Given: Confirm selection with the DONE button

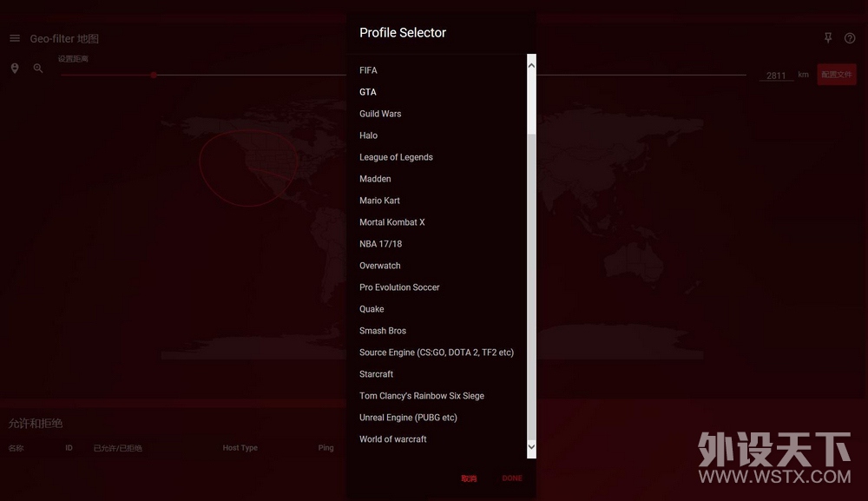Looking at the screenshot, I should [x=512, y=478].
